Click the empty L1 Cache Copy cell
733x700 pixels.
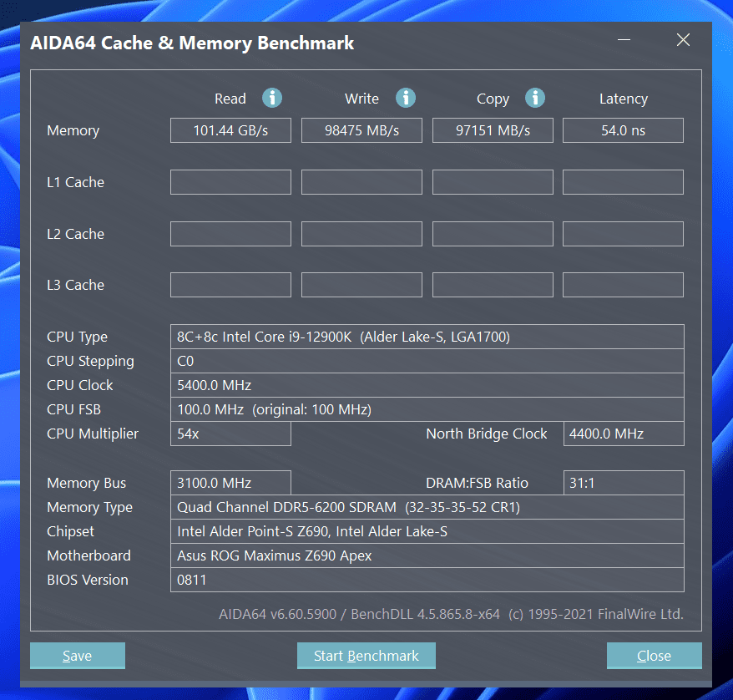click(x=493, y=182)
